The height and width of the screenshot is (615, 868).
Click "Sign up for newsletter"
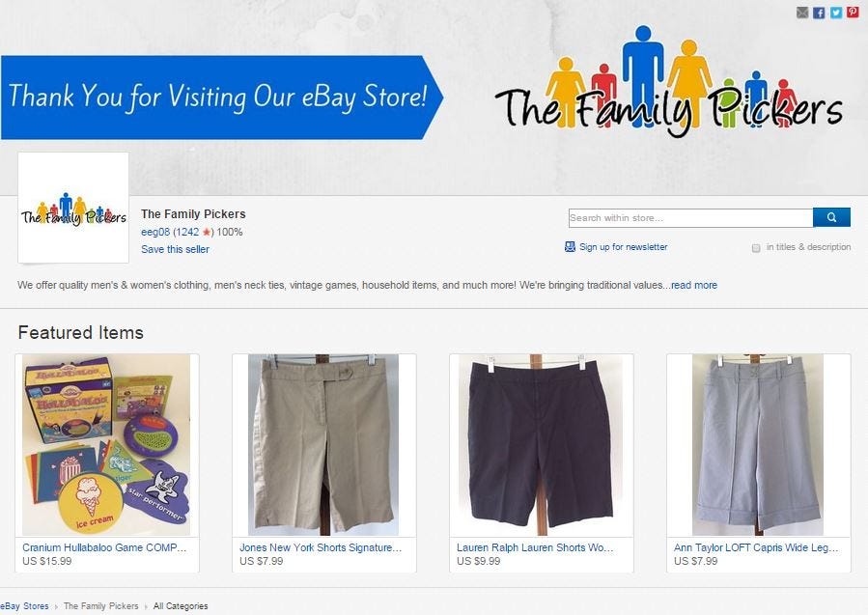point(622,247)
